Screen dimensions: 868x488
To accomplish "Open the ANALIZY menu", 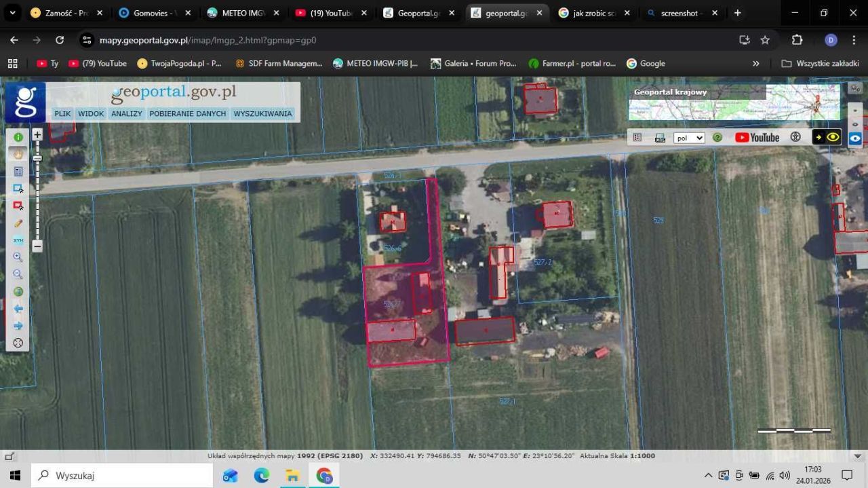I will [x=127, y=113].
